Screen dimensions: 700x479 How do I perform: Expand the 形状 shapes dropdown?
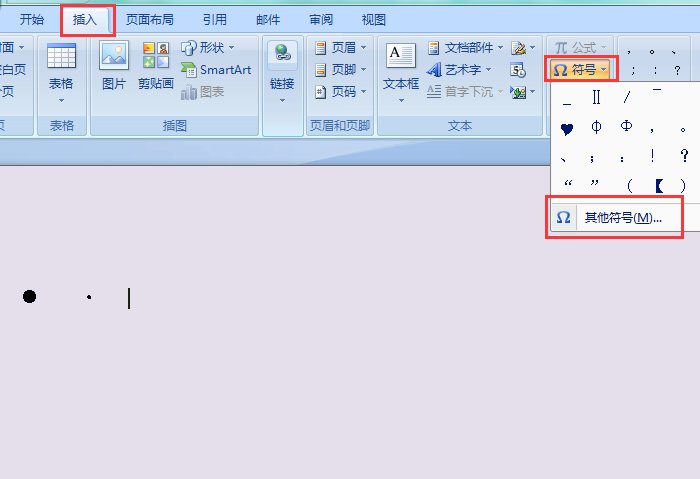[x=208, y=47]
